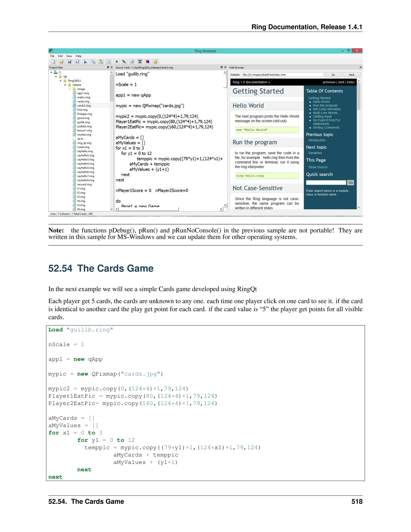Click the New file toolbar icon

click(54, 62)
